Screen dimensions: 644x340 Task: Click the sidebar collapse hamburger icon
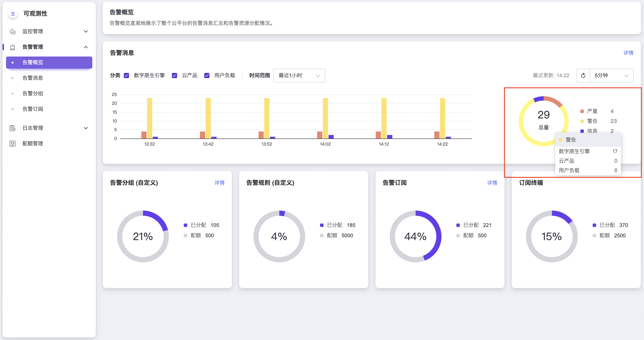13,14
